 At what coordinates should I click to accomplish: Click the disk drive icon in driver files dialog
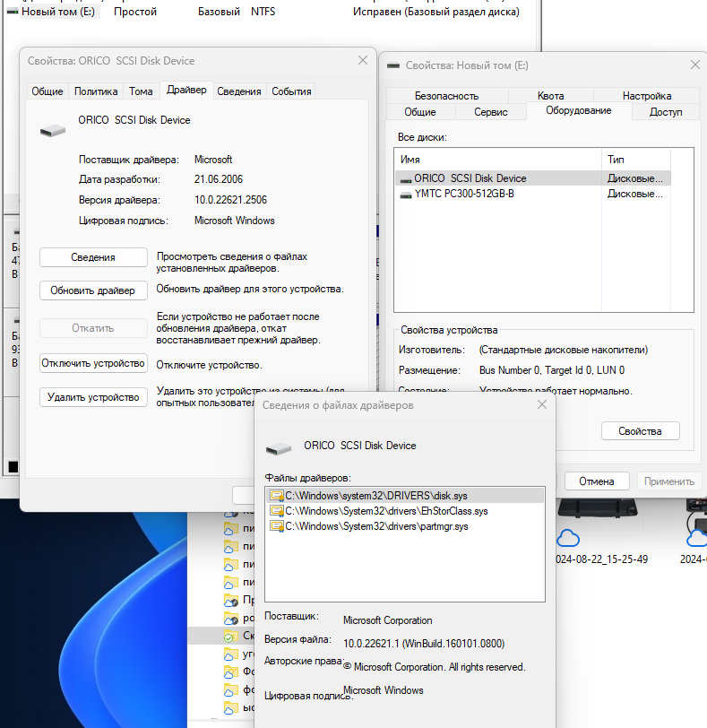[x=279, y=449]
